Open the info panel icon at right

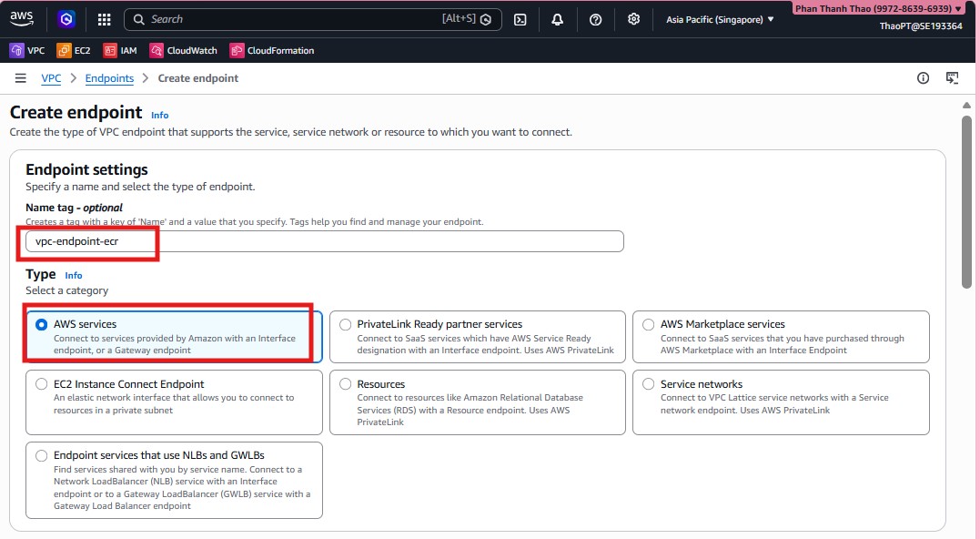pos(923,78)
